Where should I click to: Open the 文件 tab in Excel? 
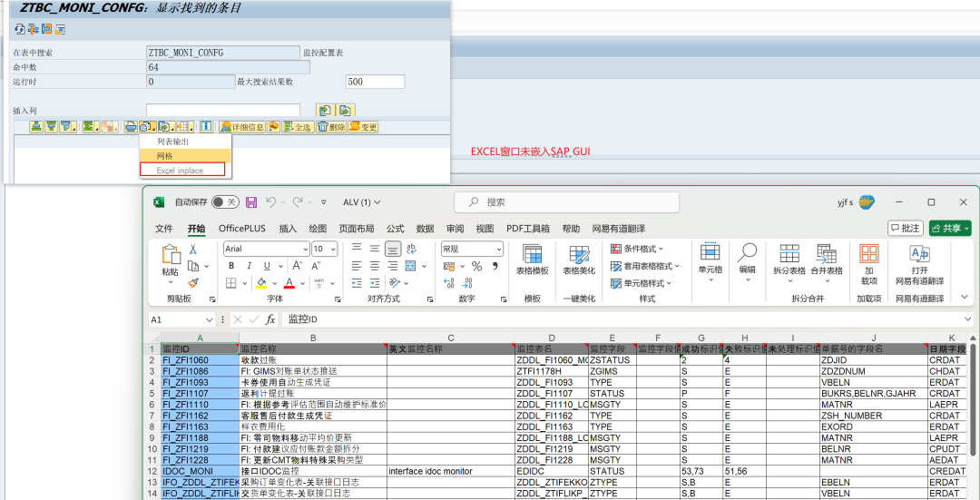[163, 229]
